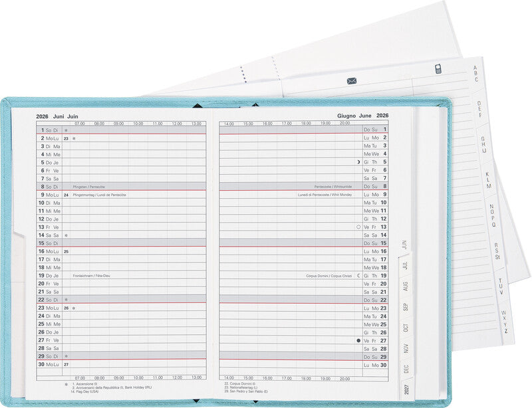Click the Pfingstmontag / Lundi de Pentecôte entry
Viewport: 532px width, 408px height.
tap(99, 195)
